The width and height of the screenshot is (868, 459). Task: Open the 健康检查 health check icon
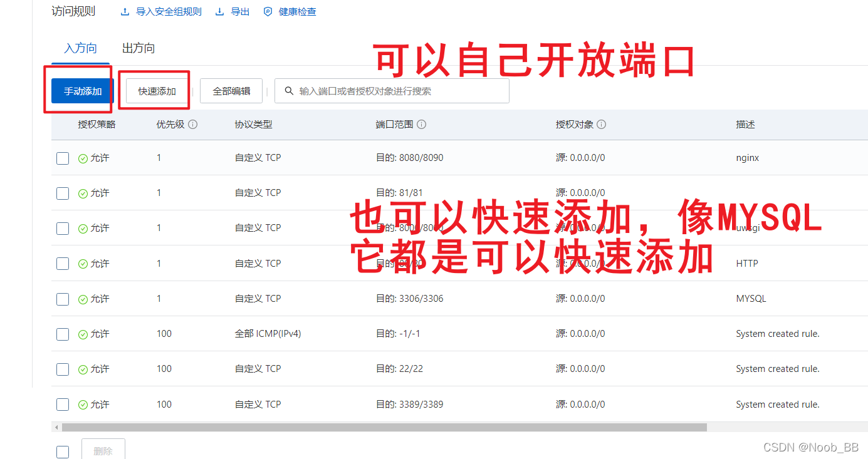pos(268,11)
